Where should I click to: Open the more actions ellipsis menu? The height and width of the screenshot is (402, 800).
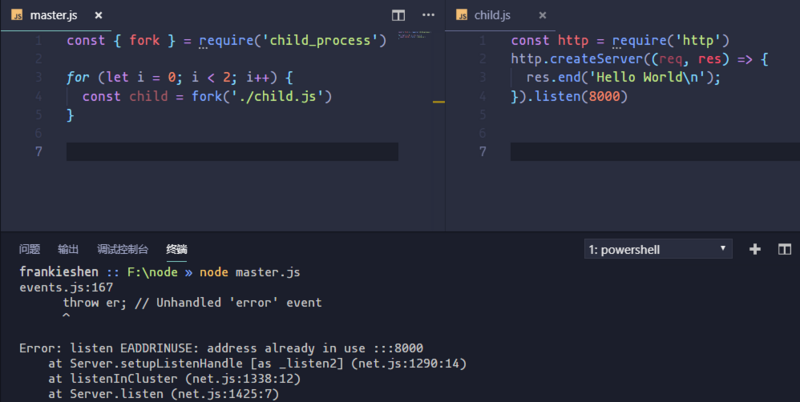[429, 15]
